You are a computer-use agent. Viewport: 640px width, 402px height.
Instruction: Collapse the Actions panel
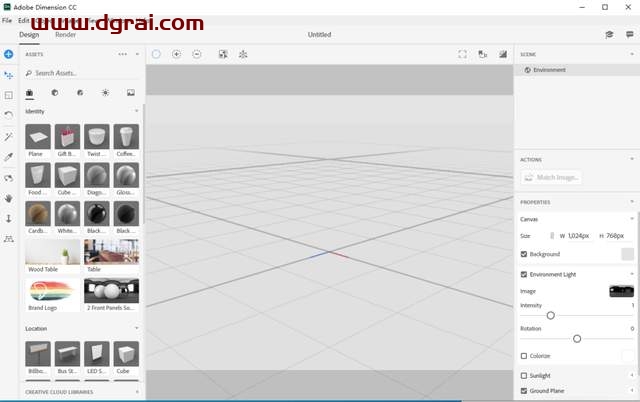point(632,159)
